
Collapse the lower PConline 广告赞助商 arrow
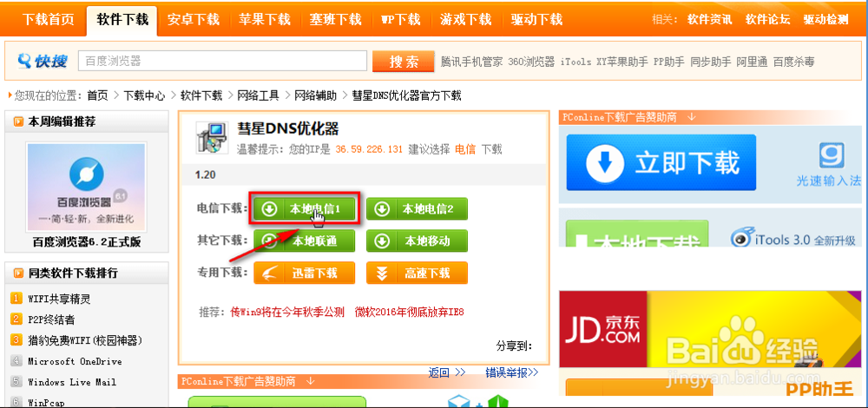coord(311,381)
